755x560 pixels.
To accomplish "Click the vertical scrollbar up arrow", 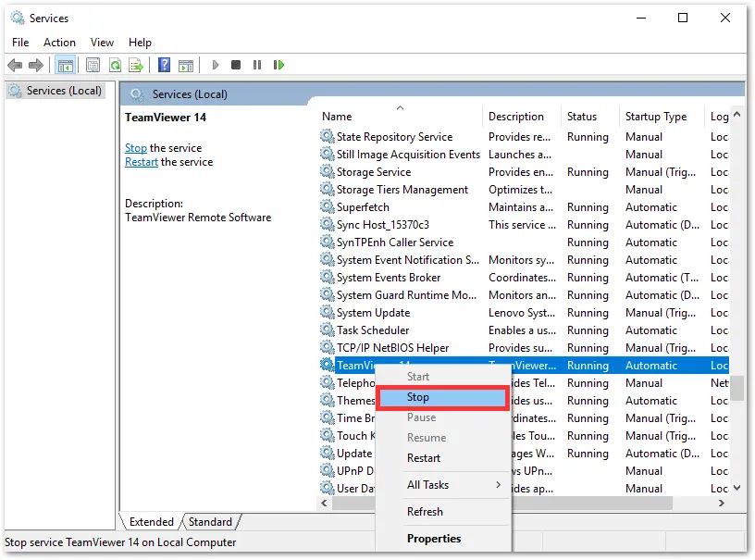I will pos(736,115).
